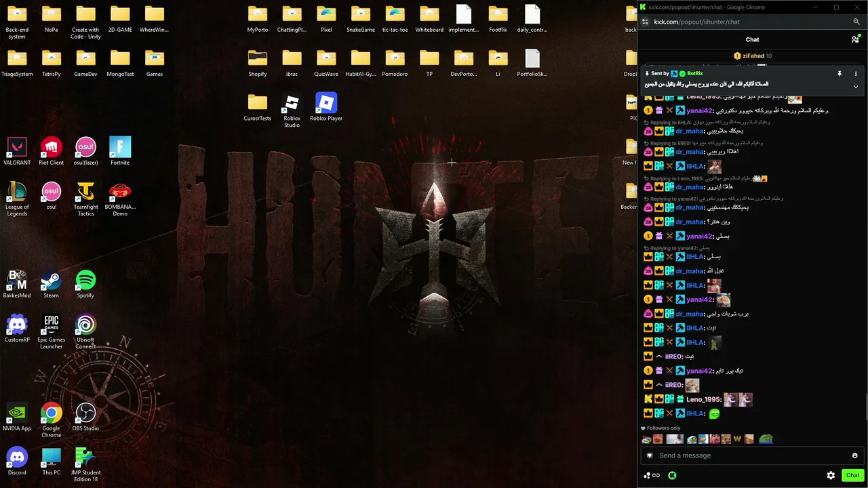Expand the pinned message chevron
Viewport: 868px width, 488px height.
click(856, 87)
